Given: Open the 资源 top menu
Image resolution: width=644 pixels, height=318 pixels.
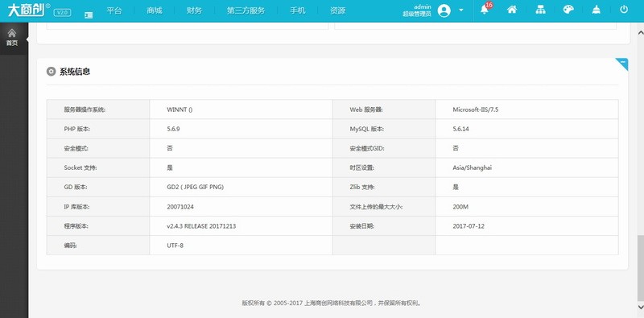Looking at the screenshot, I should tap(337, 10).
